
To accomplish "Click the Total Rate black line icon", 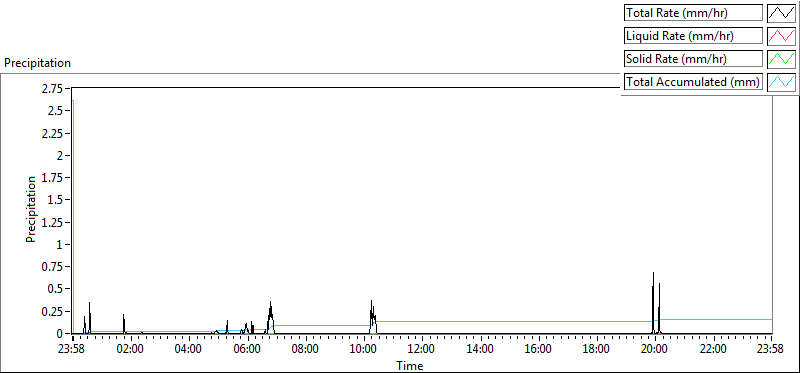I will (781, 13).
